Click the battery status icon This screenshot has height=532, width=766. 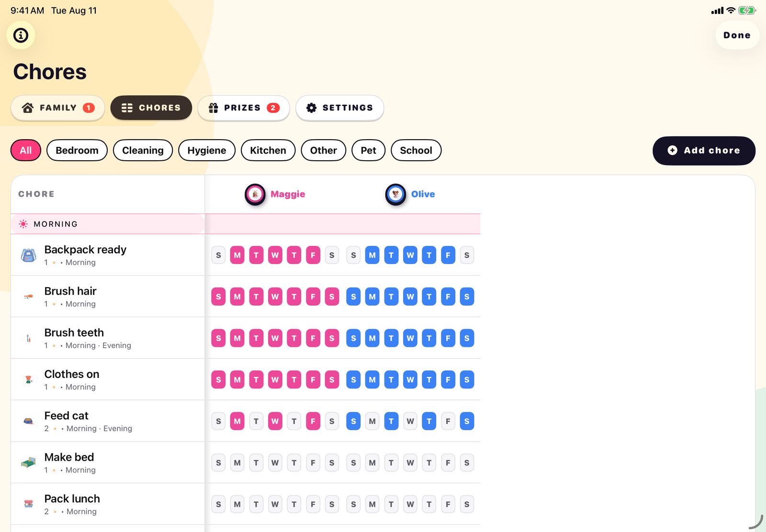tap(747, 11)
